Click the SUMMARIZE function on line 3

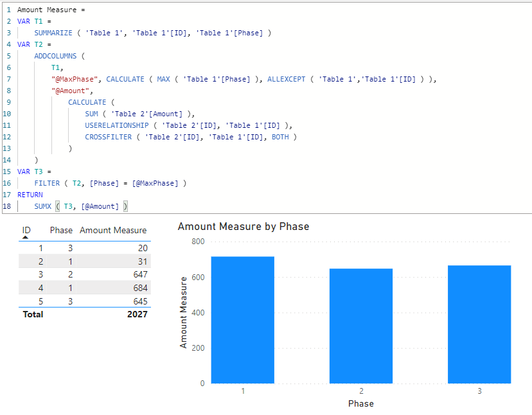(53, 33)
